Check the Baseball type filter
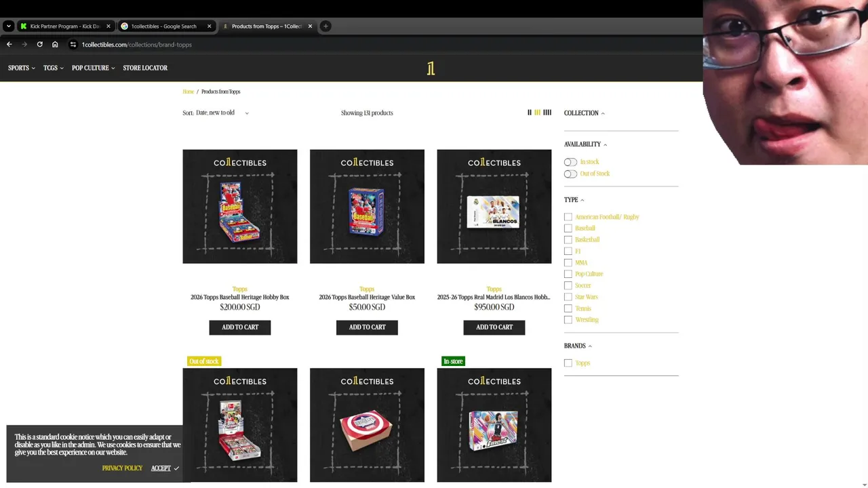The width and height of the screenshot is (868, 488). (x=568, y=228)
